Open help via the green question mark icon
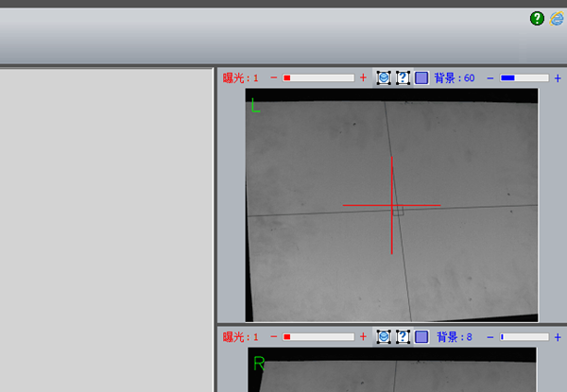Screen dimensions: 567x392 tap(538, 18)
